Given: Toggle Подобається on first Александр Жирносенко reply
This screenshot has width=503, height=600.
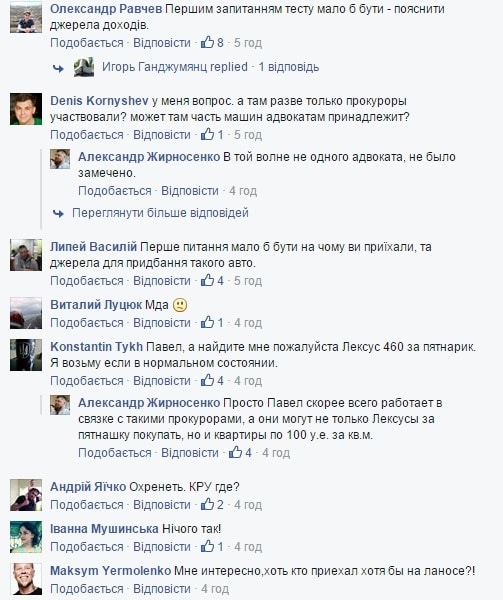Looking at the screenshot, I should click(x=115, y=191).
